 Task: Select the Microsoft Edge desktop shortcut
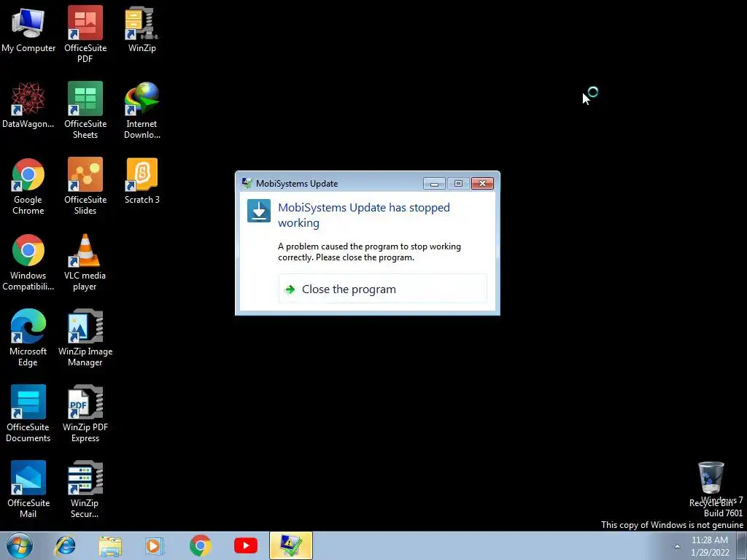tap(28, 338)
